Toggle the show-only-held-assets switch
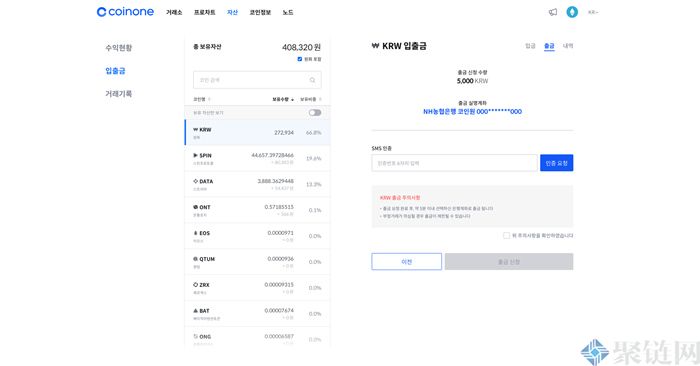Viewport: 700px width, 366px height. coord(315,112)
